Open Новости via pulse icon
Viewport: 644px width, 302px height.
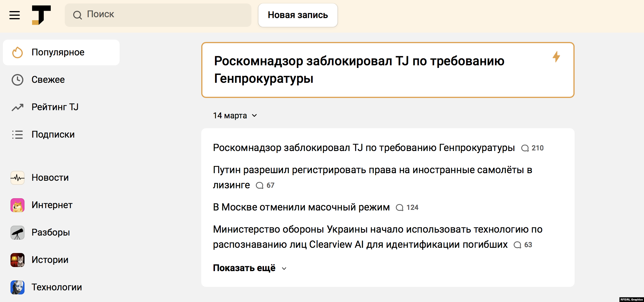coord(17,178)
